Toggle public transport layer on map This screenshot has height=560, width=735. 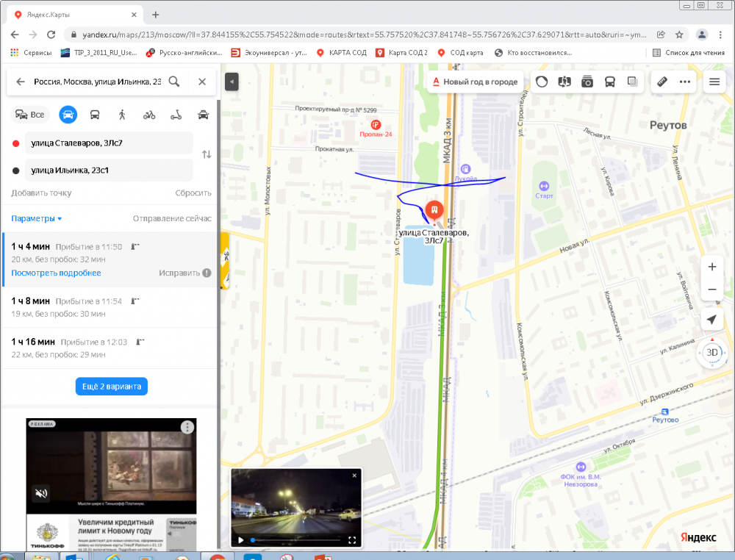point(610,82)
